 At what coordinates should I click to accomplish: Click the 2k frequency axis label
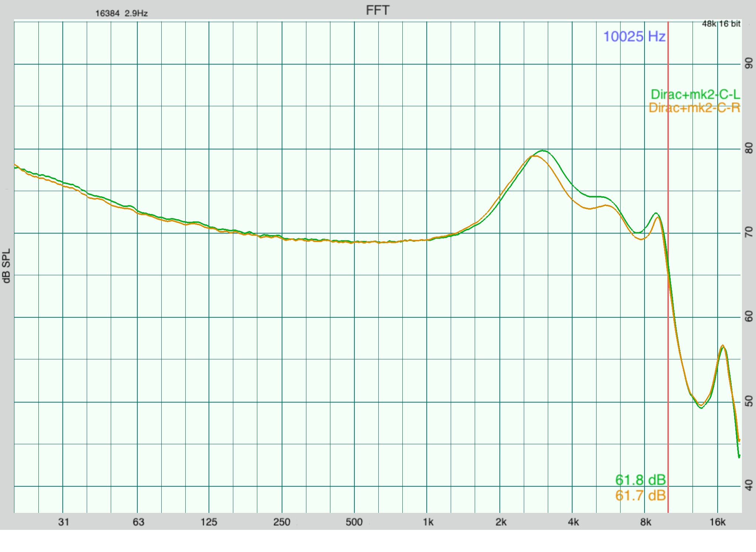[x=501, y=522]
